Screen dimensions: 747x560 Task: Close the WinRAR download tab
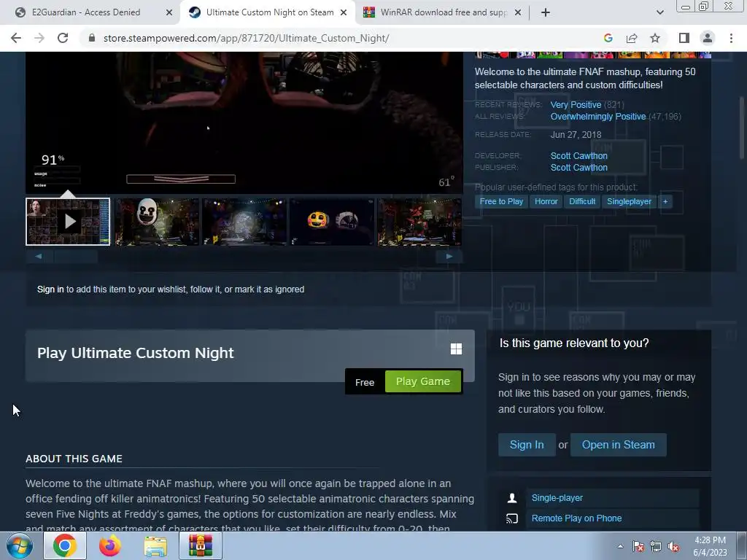(x=519, y=12)
